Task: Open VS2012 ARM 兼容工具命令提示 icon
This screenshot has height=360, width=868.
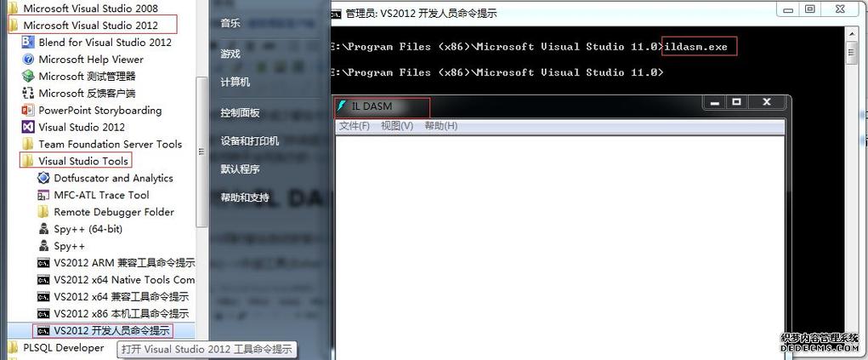Action: pos(43,263)
